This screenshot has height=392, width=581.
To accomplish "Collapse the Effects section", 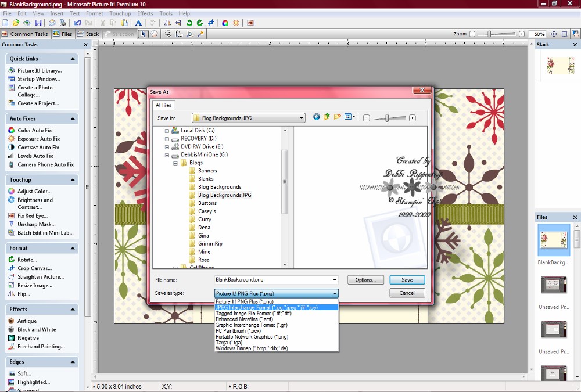I will point(73,310).
